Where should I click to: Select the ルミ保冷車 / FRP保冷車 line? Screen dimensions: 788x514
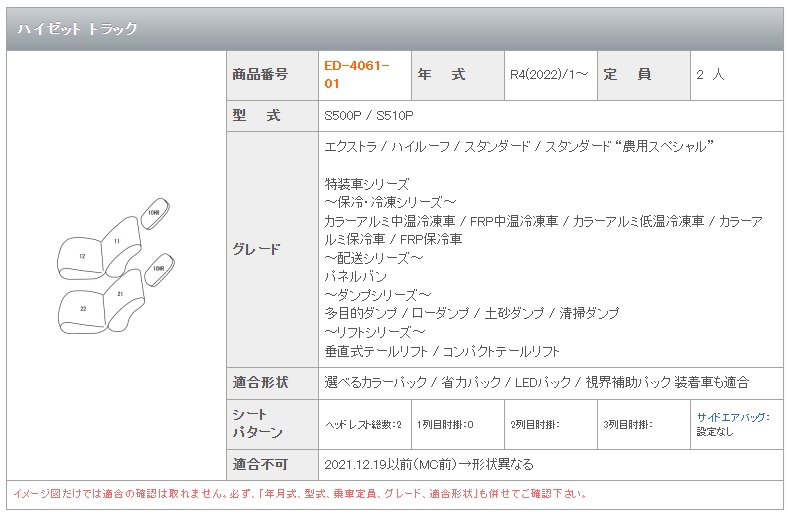point(393,239)
